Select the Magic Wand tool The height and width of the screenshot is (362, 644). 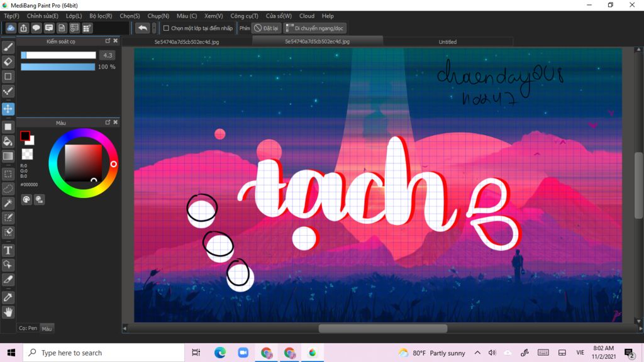(8, 203)
